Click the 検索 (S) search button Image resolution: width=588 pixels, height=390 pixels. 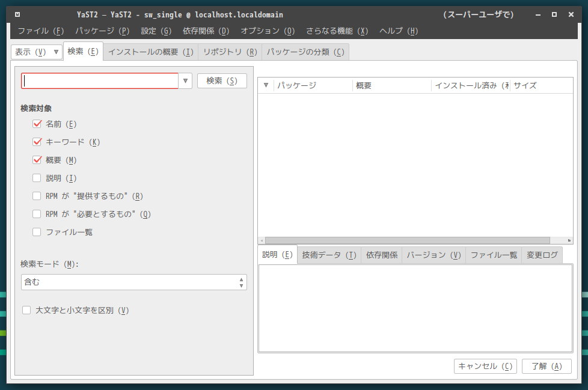(222, 81)
